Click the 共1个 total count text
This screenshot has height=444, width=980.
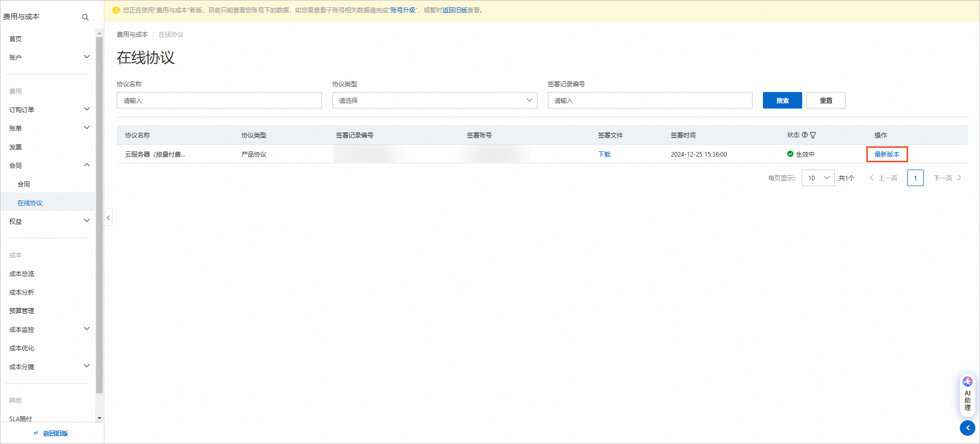tap(846, 178)
